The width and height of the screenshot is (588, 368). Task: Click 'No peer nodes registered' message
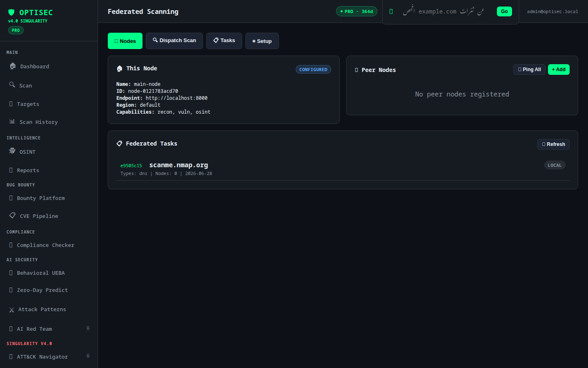(x=462, y=94)
